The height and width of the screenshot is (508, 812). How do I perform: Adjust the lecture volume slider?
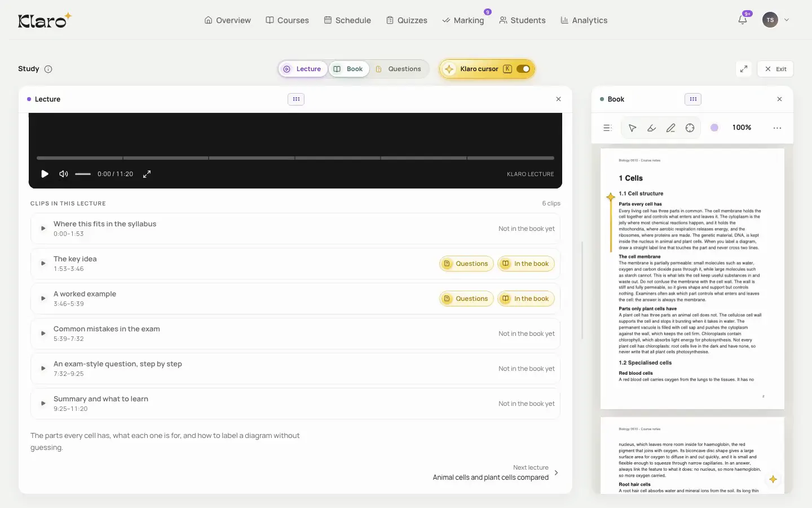(83, 174)
